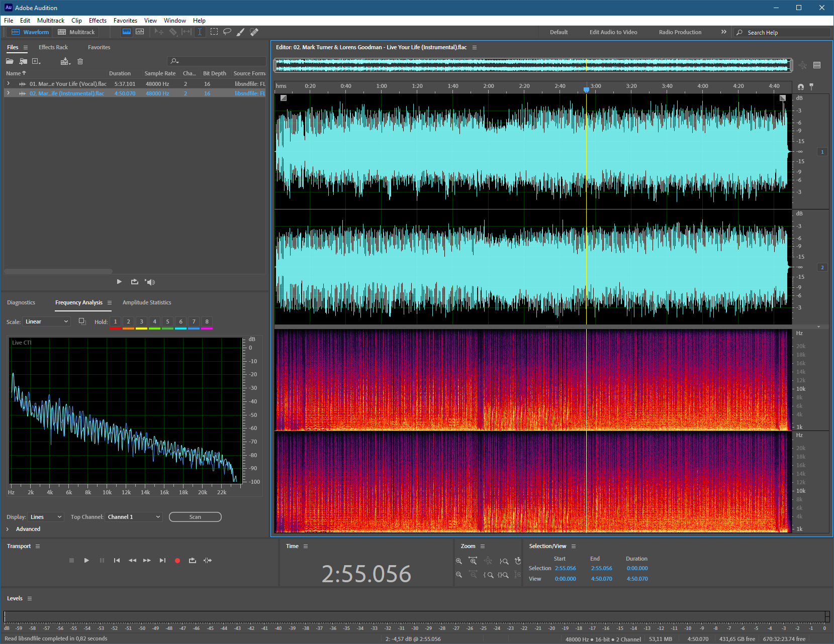The height and width of the screenshot is (644, 834).
Task: Toggle Show Spectral Frequency Display
Action: coord(127,32)
